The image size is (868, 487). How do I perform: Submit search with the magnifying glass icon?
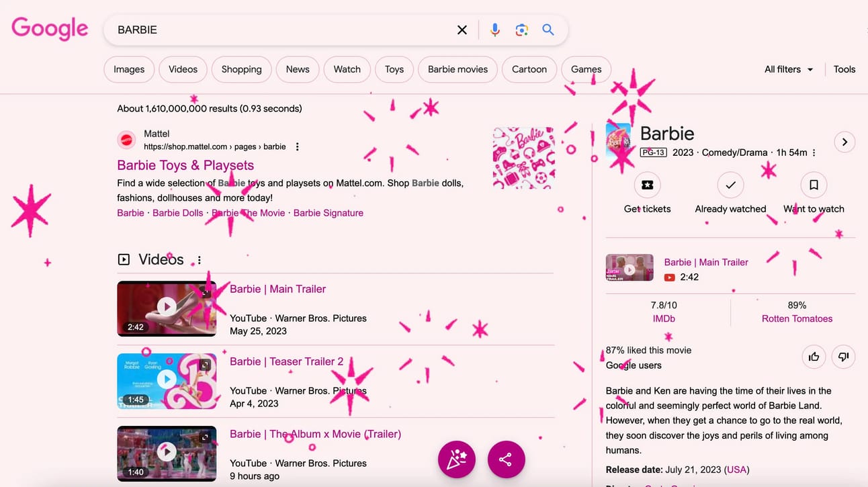pyautogui.click(x=548, y=30)
